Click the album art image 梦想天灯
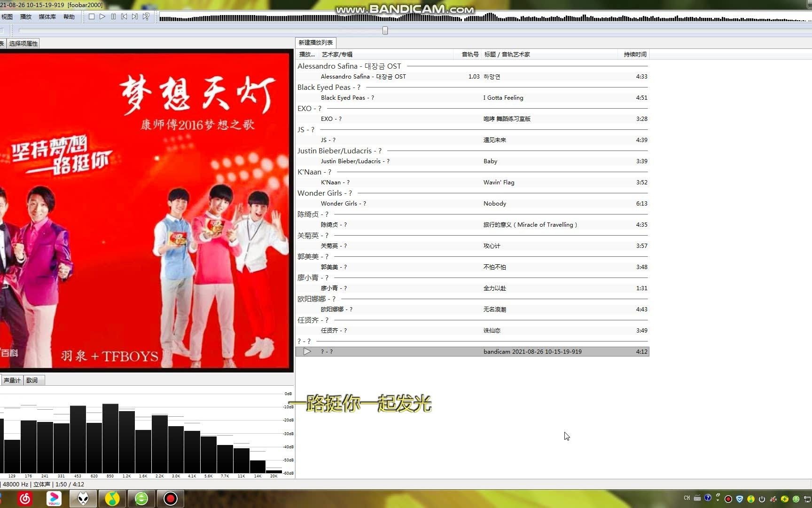This screenshot has width=812, height=508. (145, 210)
